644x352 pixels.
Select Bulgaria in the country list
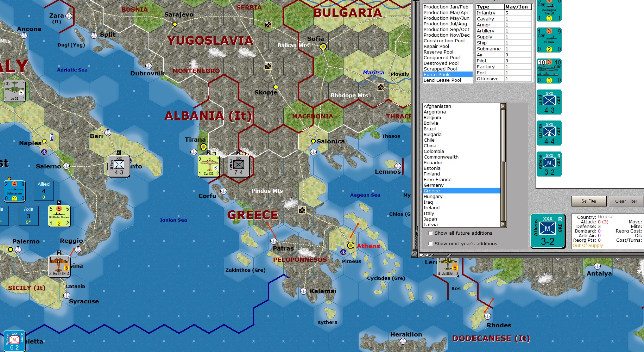[461, 134]
